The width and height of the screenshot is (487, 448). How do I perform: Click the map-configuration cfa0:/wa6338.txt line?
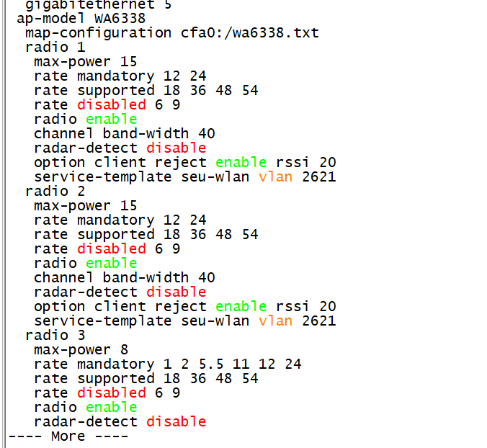tap(171, 33)
